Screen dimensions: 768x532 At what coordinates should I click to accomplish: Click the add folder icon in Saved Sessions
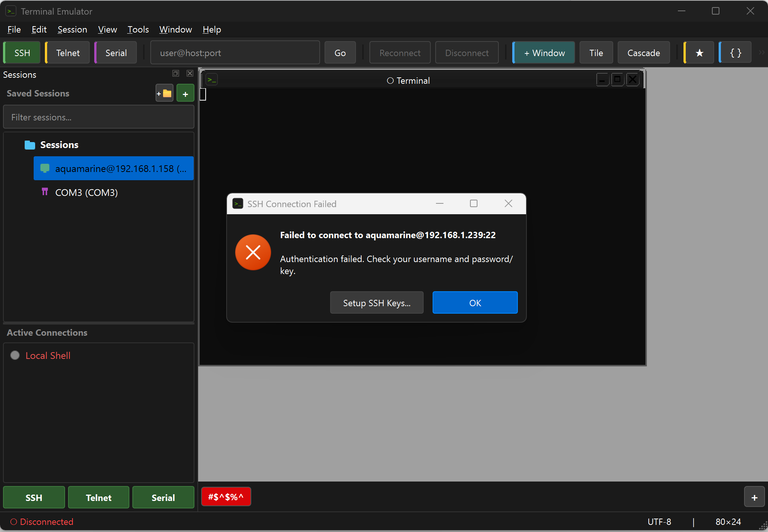(x=165, y=93)
